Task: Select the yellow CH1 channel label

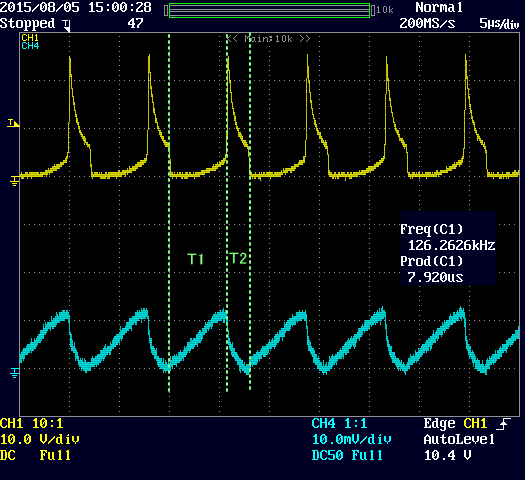Action: [x=30, y=37]
